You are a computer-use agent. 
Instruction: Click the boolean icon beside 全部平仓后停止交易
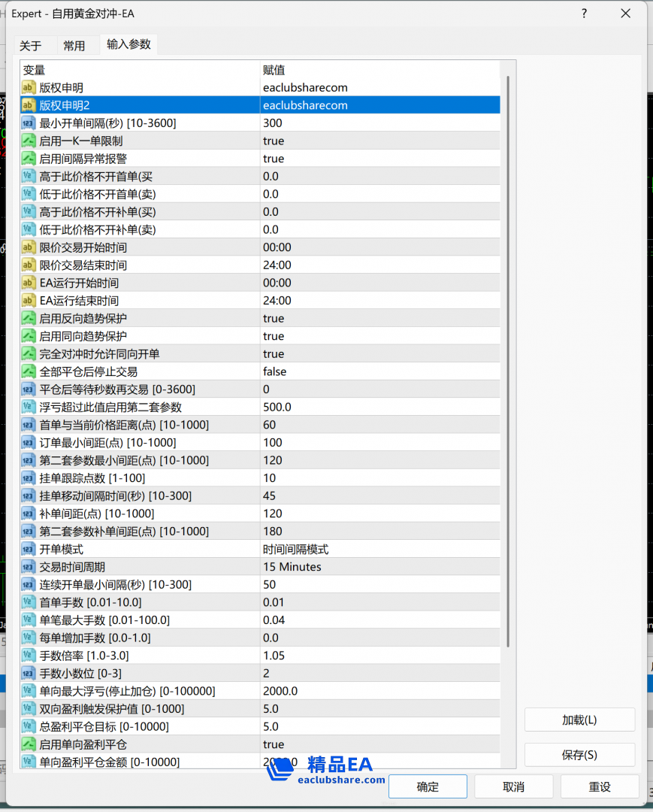point(29,372)
